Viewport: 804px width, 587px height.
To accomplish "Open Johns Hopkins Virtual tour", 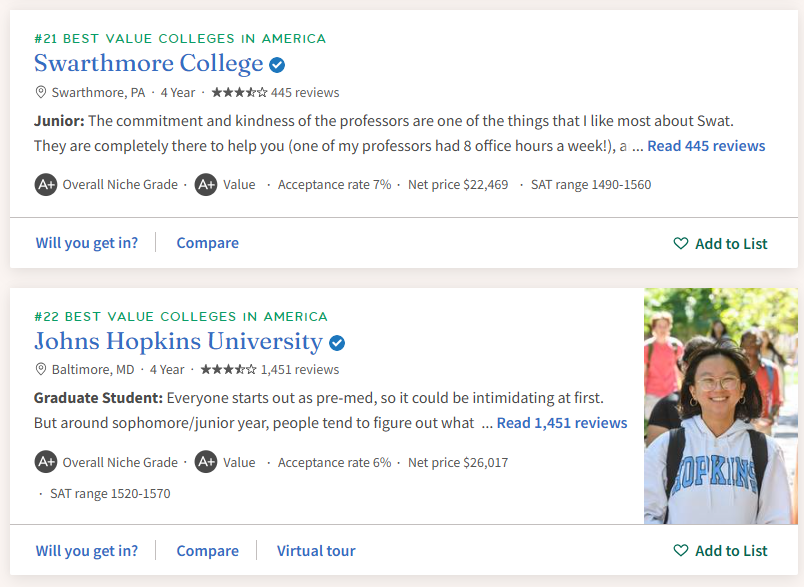I will (x=316, y=551).
